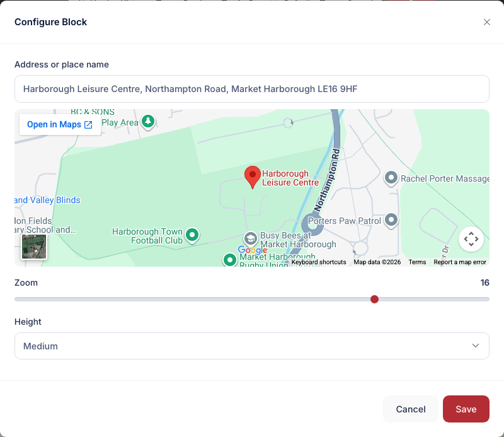Click the Harborough Town Football Club pin

[192, 235]
